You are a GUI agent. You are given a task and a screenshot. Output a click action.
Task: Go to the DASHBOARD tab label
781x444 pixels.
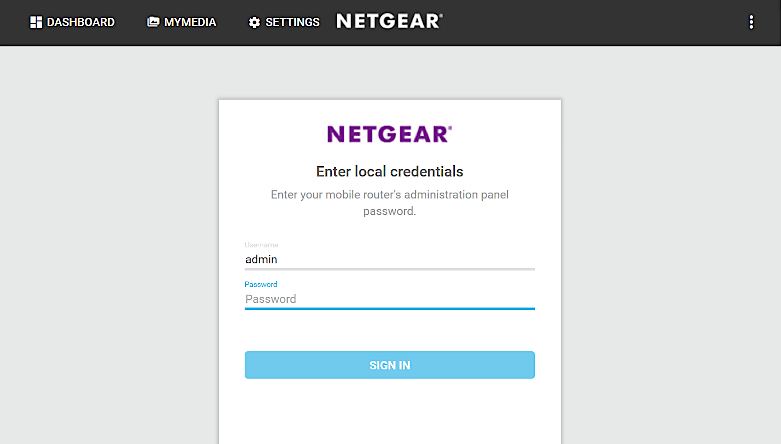(x=80, y=22)
